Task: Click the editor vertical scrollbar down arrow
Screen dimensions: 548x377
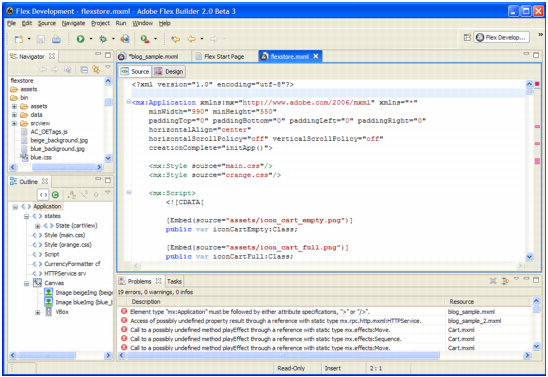Action: [529, 257]
